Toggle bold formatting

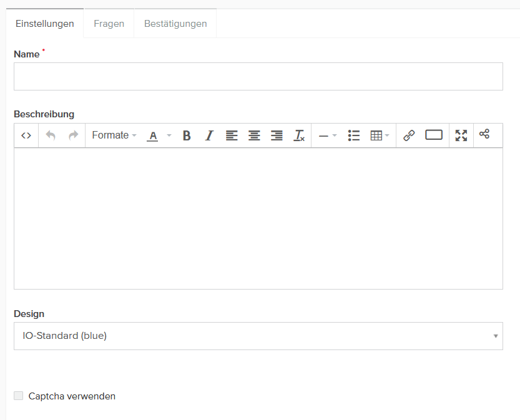tap(187, 135)
